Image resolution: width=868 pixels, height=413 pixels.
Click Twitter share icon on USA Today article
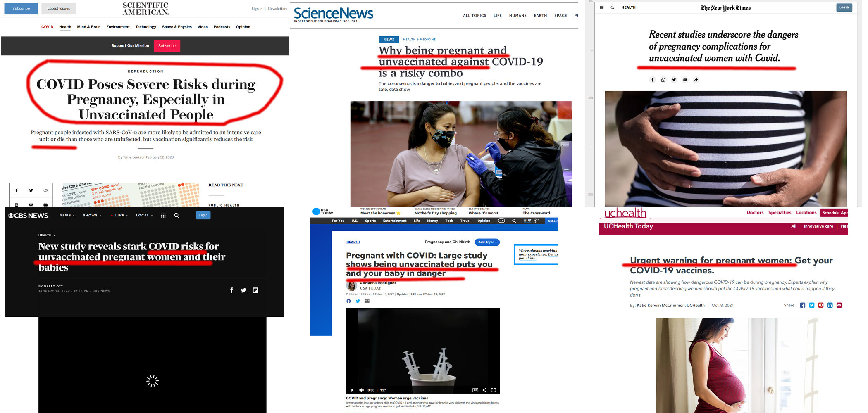tap(358, 301)
